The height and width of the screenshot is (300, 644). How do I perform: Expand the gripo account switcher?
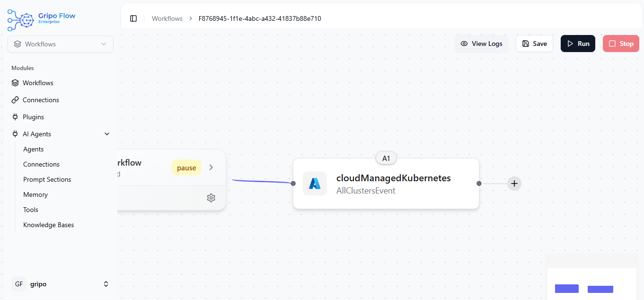(106, 284)
